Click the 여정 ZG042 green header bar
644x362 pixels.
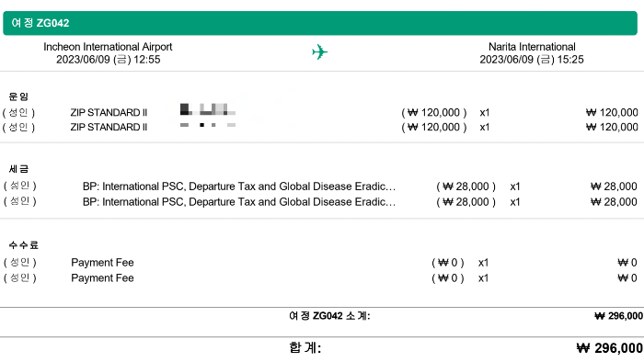click(x=320, y=23)
